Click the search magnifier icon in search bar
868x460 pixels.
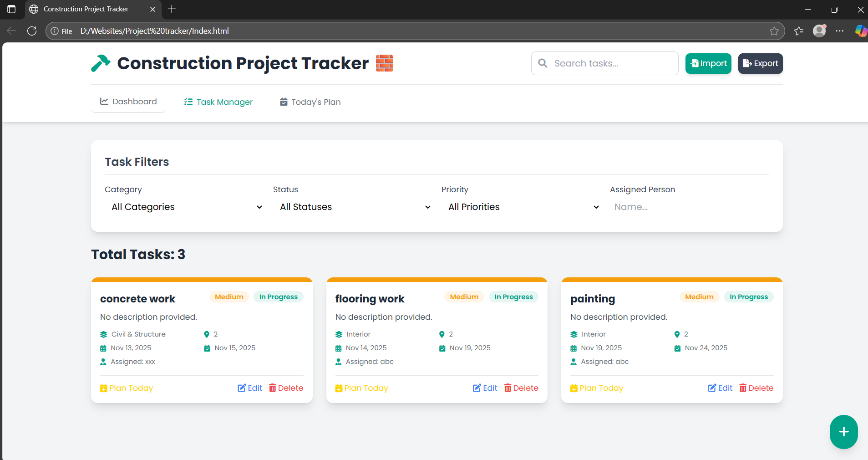[543, 63]
